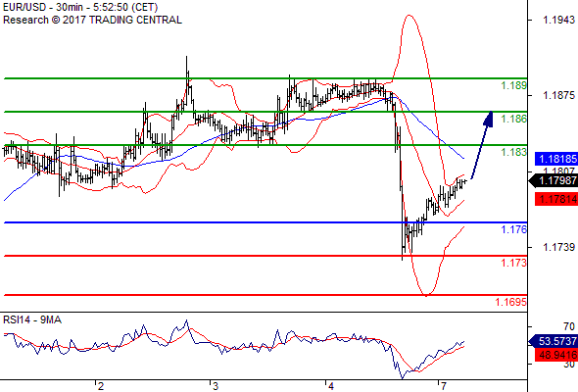Click the black 1.17987 current price tag

554,180
